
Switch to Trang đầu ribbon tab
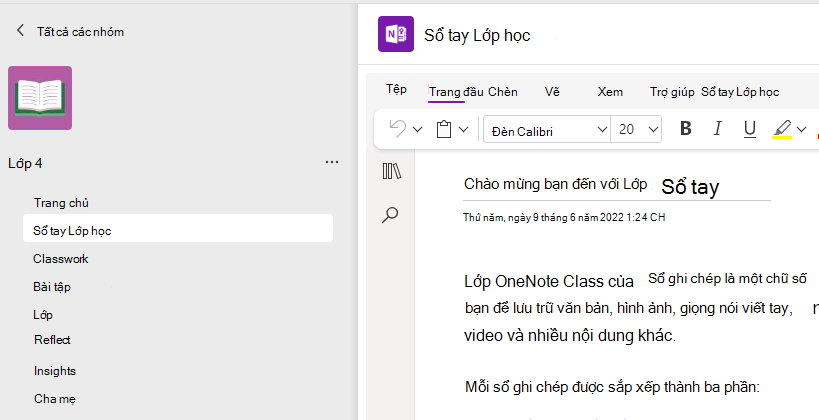456,92
